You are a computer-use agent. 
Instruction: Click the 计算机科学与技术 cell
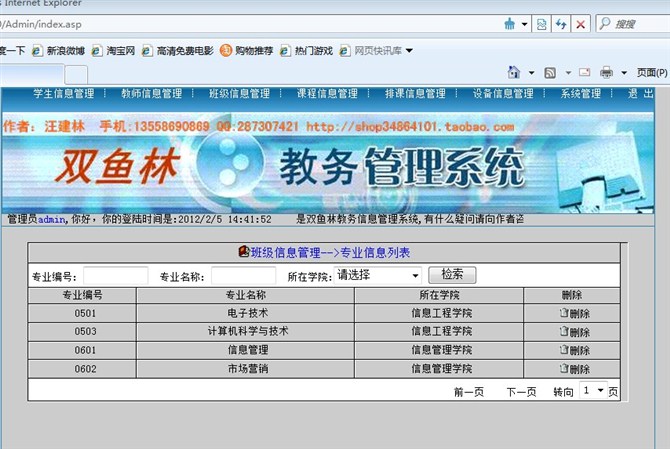point(247,331)
